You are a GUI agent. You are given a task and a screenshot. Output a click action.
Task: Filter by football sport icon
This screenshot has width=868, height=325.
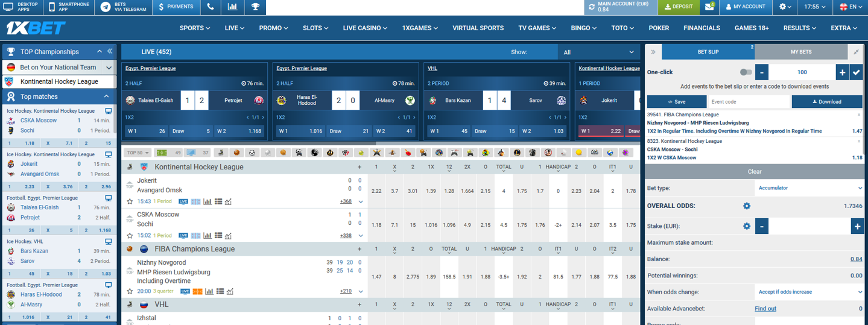pyautogui.click(x=252, y=153)
